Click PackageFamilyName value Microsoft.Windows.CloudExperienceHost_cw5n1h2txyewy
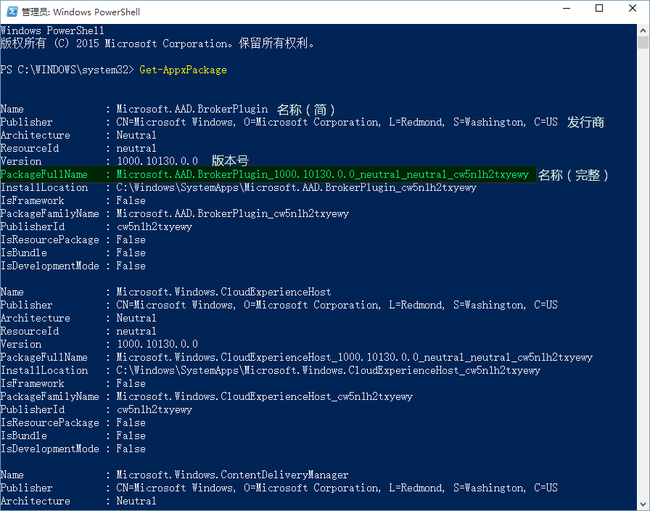 tap(264, 397)
